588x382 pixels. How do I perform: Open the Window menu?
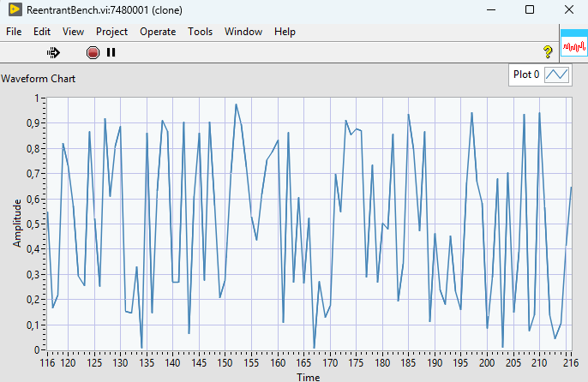click(x=243, y=32)
